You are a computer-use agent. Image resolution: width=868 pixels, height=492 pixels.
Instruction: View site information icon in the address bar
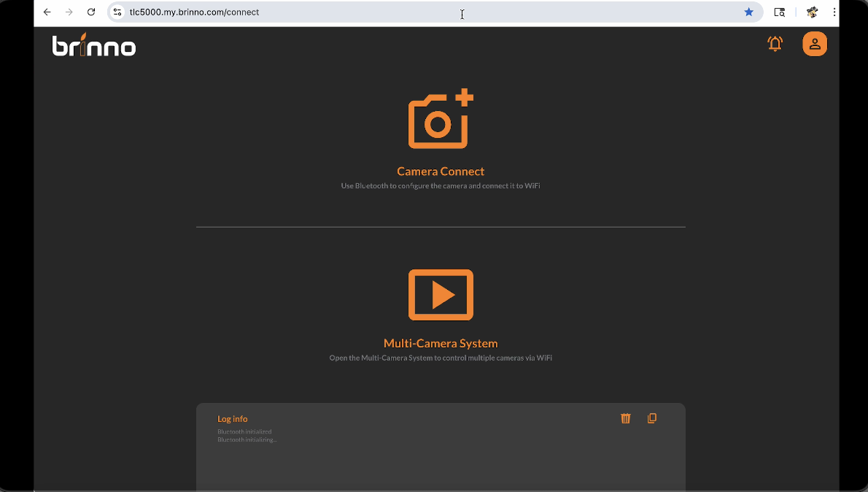point(117,12)
